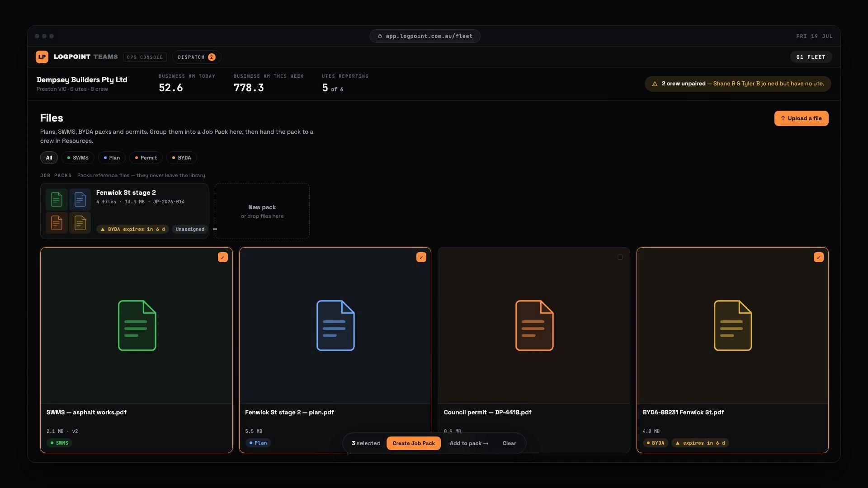Click the BYDA tag on BYDA-88231 file
Image resolution: width=868 pixels, height=488 pixels.
pyautogui.click(x=655, y=443)
